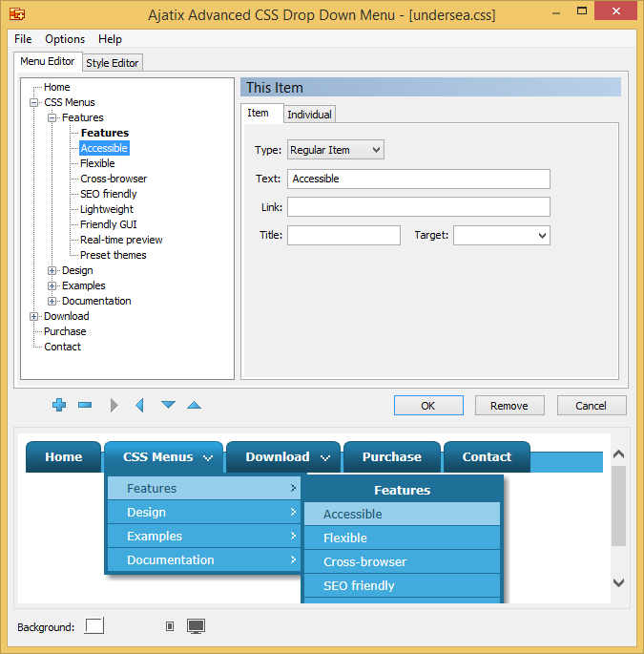Open the Options menu
The image size is (644, 654).
[65, 39]
